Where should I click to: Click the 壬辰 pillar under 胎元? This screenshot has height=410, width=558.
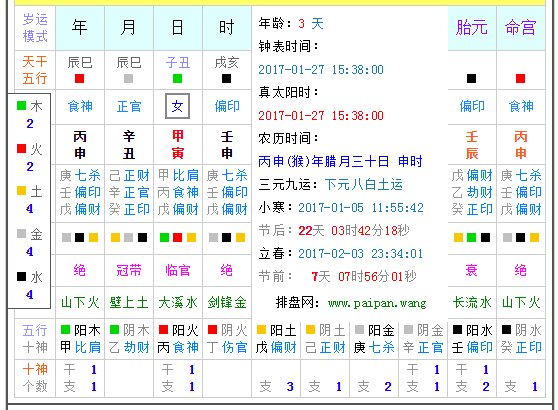pos(472,144)
